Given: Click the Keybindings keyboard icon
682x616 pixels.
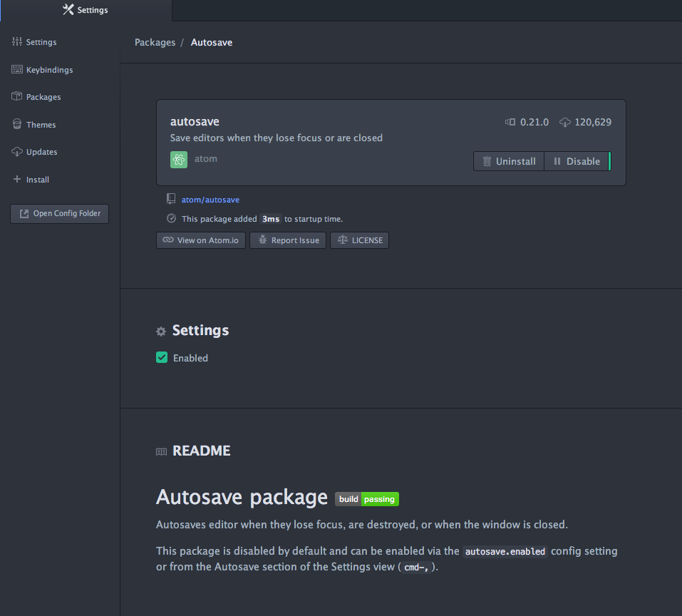Looking at the screenshot, I should tap(17, 69).
